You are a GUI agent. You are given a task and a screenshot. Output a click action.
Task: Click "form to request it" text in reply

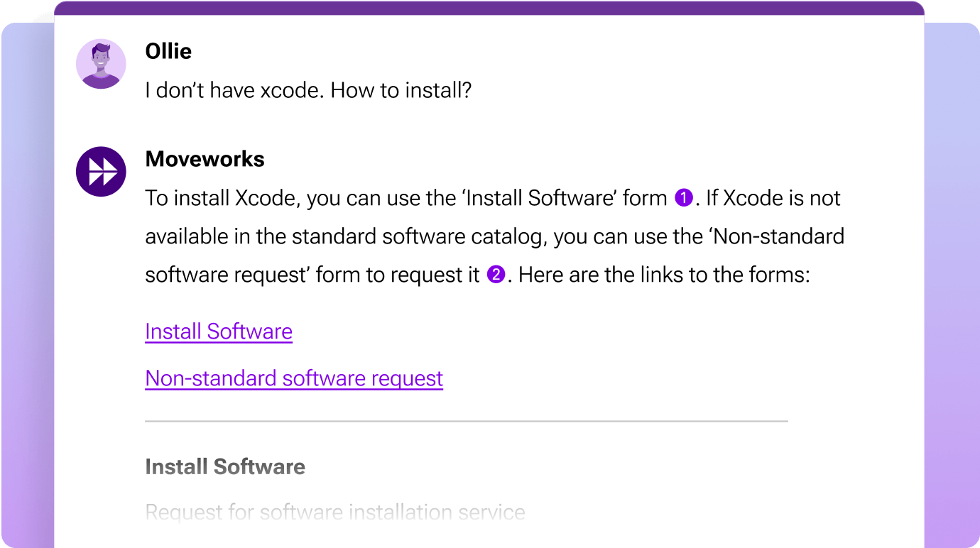click(398, 275)
